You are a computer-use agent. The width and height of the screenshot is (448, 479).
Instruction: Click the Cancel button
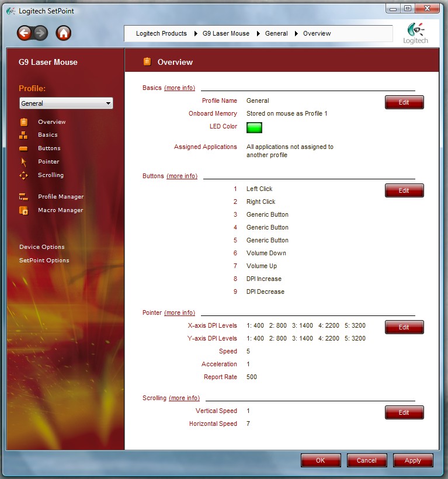(367, 460)
